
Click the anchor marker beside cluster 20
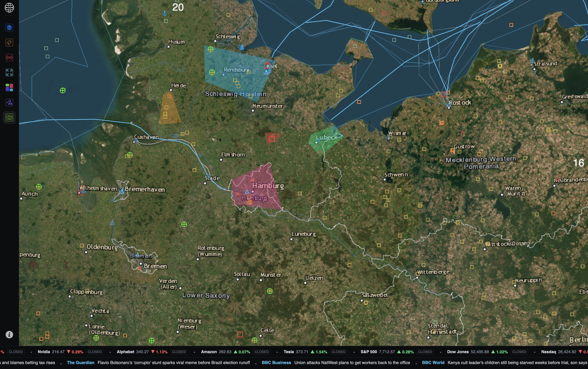point(165,13)
